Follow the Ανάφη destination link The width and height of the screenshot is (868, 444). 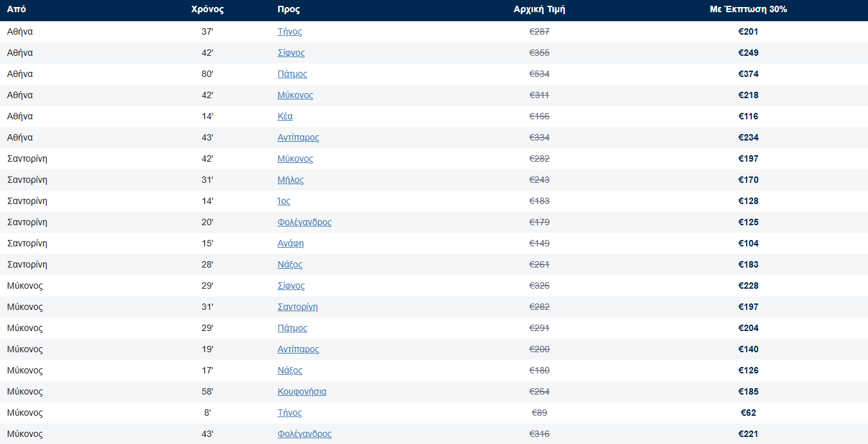291,243
